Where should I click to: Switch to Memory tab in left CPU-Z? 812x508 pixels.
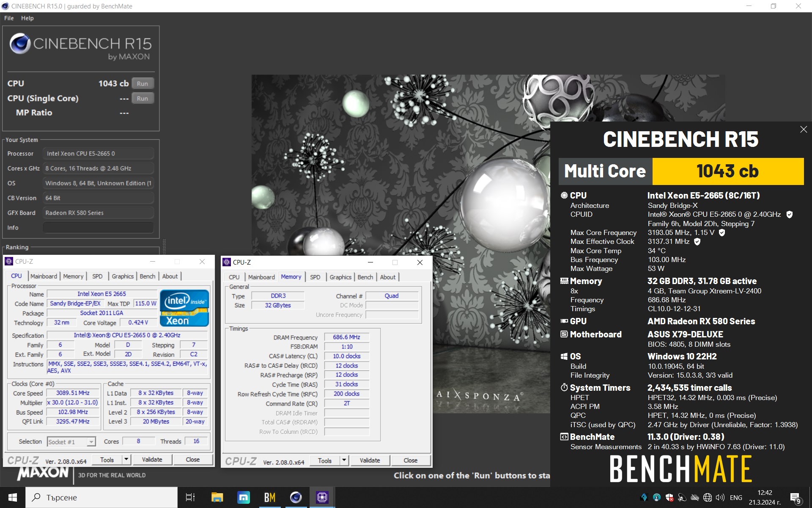point(73,276)
